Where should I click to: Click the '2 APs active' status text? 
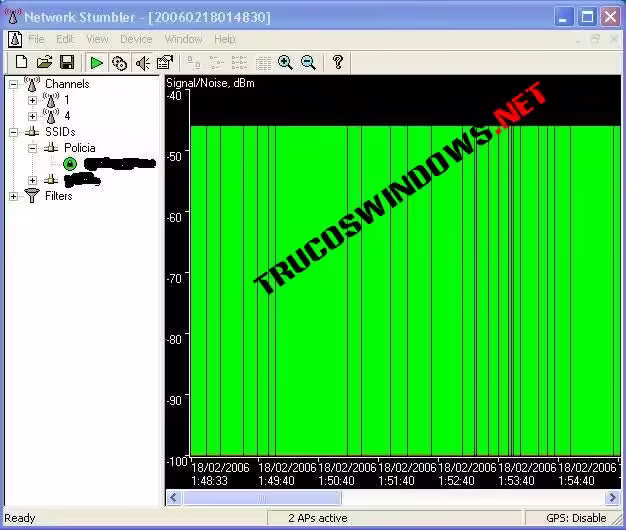point(318,518)
